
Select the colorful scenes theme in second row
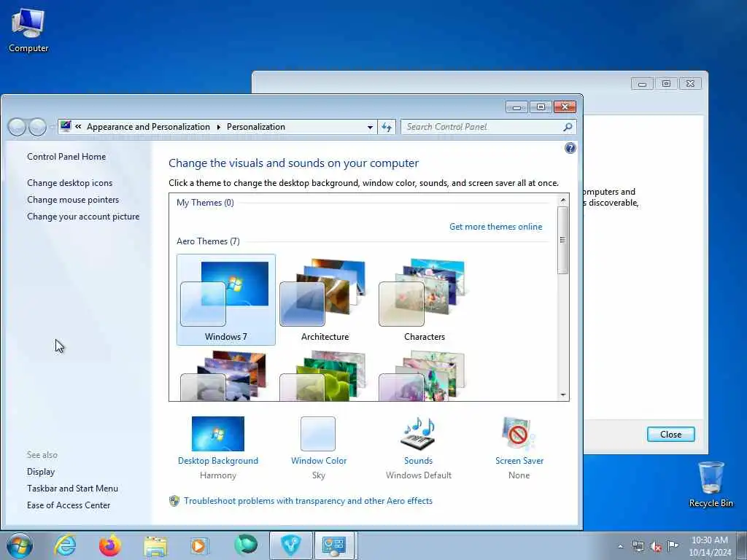tap(422, 376)
